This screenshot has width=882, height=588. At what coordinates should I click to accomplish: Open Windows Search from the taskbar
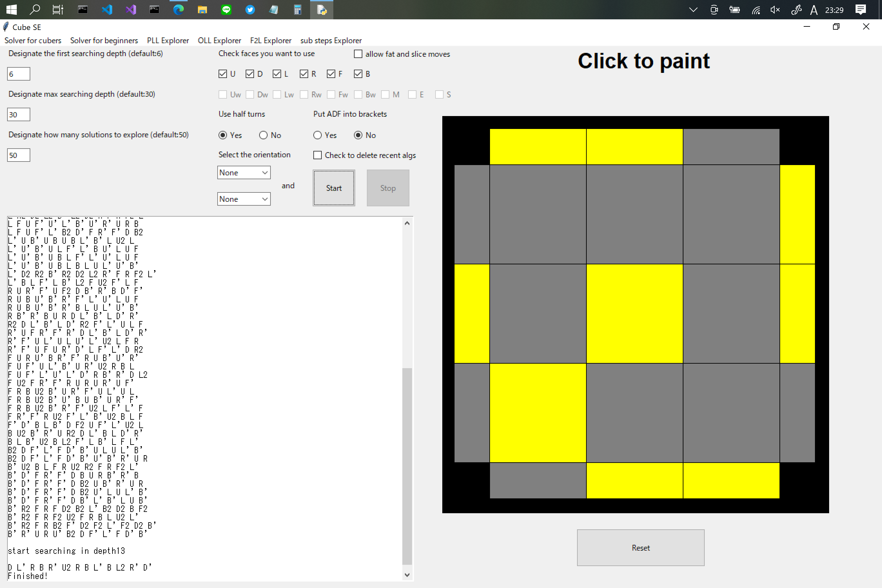coord(35,10)
